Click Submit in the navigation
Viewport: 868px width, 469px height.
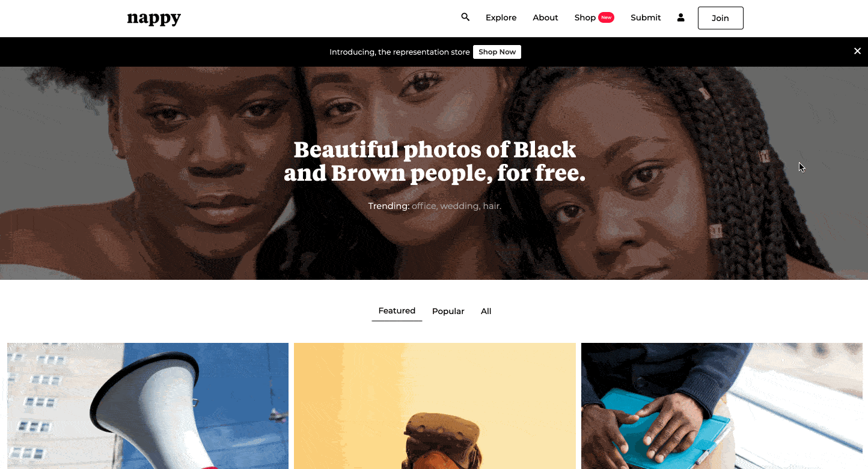646,17
